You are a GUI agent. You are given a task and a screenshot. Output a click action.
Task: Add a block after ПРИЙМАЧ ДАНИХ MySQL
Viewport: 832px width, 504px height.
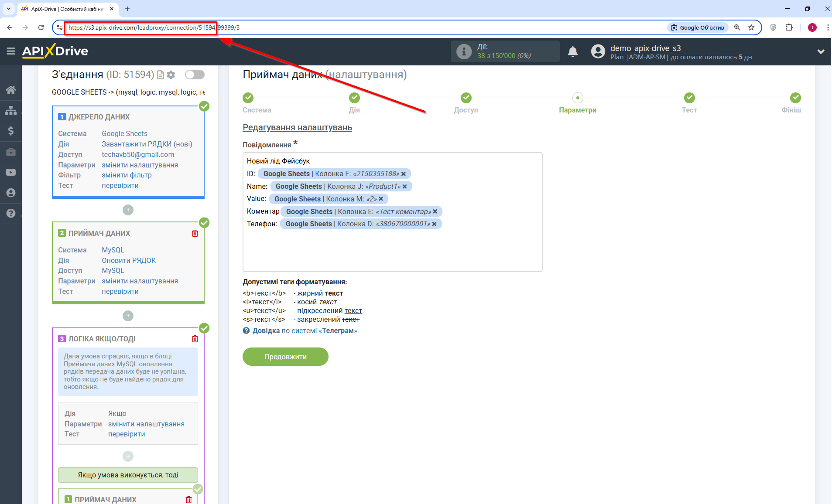tap(128, 316)
